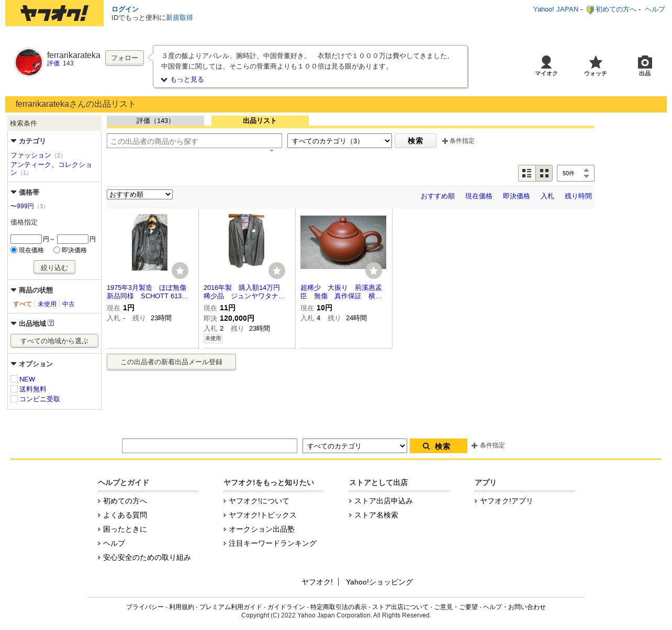Open bottom すべてのカテゴリ dropdown
This screenshot has height=630, width=672.
(x=355, y=446)
